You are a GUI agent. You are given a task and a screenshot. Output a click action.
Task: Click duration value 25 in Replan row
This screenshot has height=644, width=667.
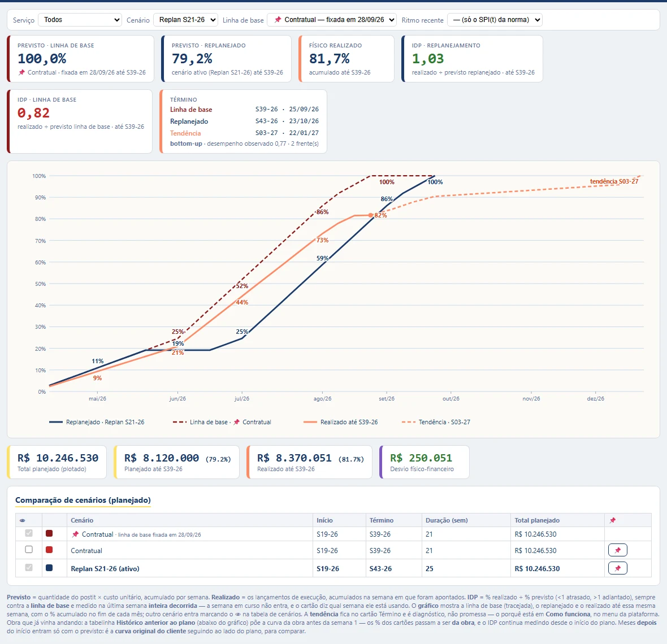(430, 569)
